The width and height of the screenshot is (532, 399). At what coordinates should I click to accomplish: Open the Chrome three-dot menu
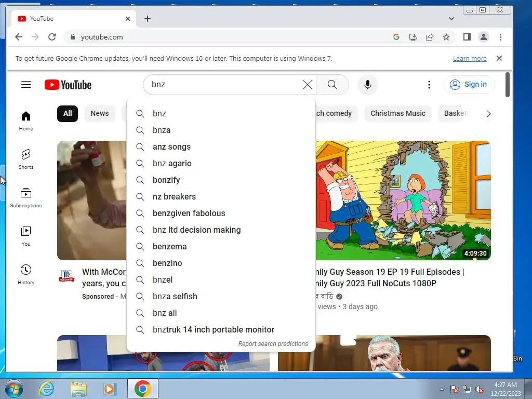pyautogui.click(x=500, y=37)
